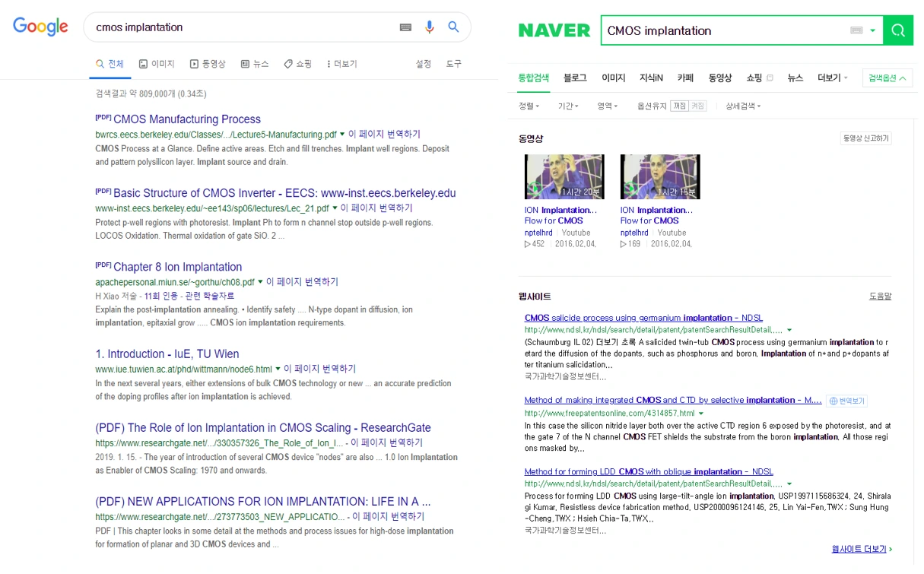Click 번역보기 button beside CTD result
The image size is (924, 574).
click(x=846, y=401)
